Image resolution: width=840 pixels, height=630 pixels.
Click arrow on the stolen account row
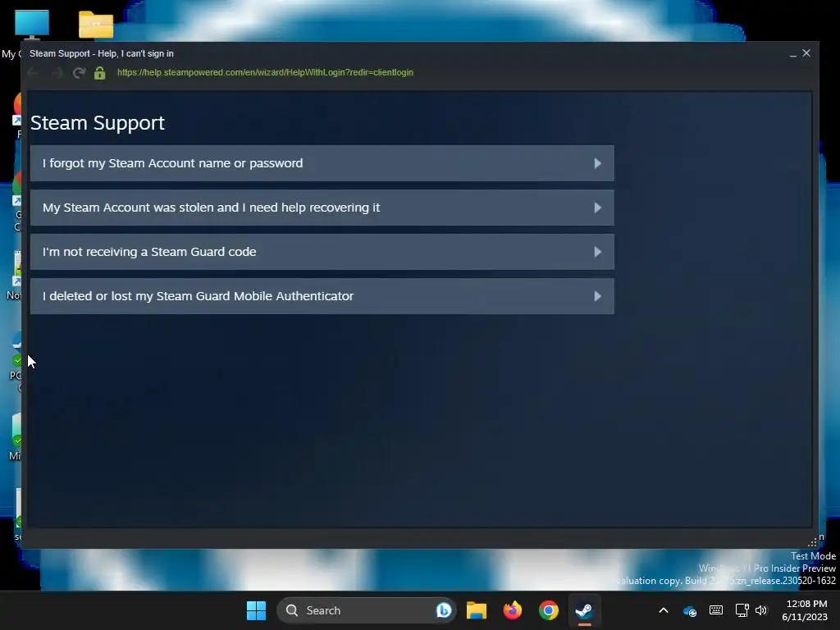(x=597, y=208)
